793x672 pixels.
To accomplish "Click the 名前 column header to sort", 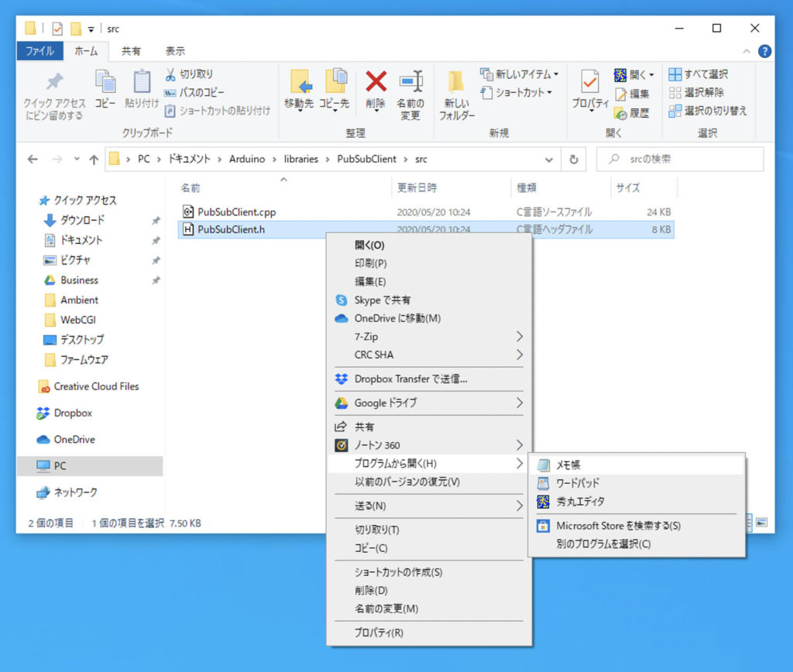I will pyautogui.click(x=191, y=188).
